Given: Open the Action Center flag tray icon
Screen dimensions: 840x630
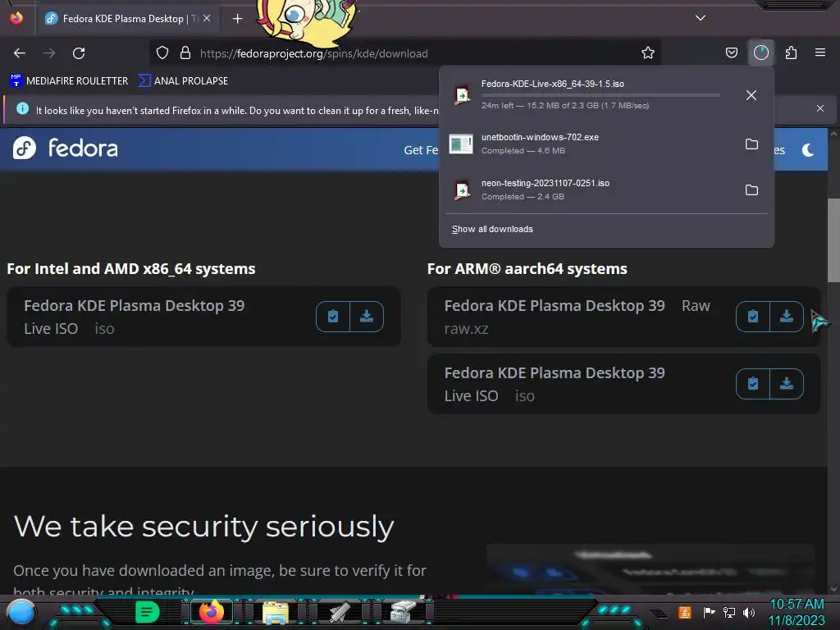Looking at the screenshot, I should 709,612.
